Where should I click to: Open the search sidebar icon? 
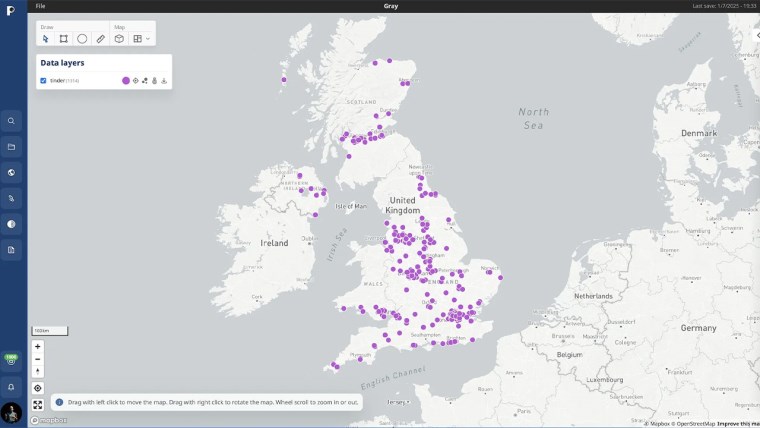point(11,121)
